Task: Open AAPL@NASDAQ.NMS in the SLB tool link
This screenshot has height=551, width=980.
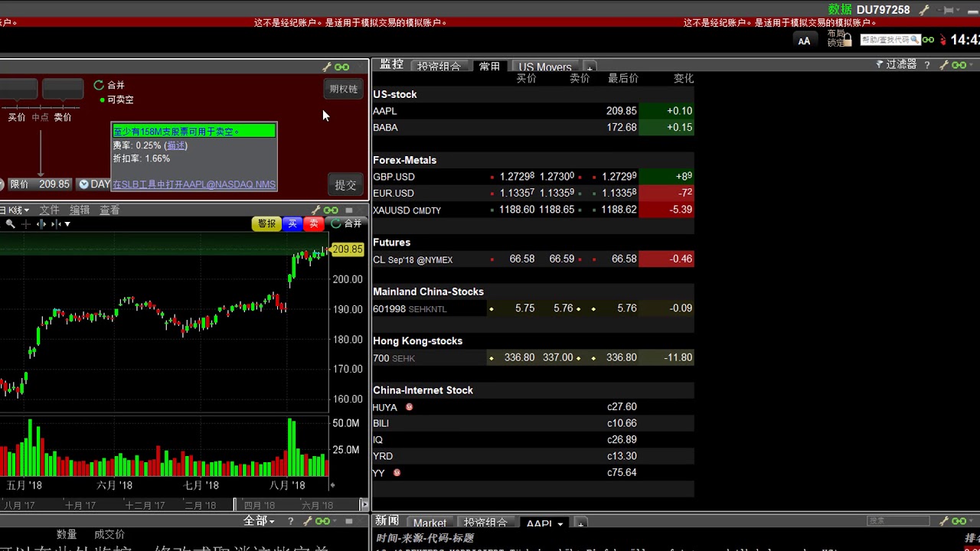Action: 194,184
